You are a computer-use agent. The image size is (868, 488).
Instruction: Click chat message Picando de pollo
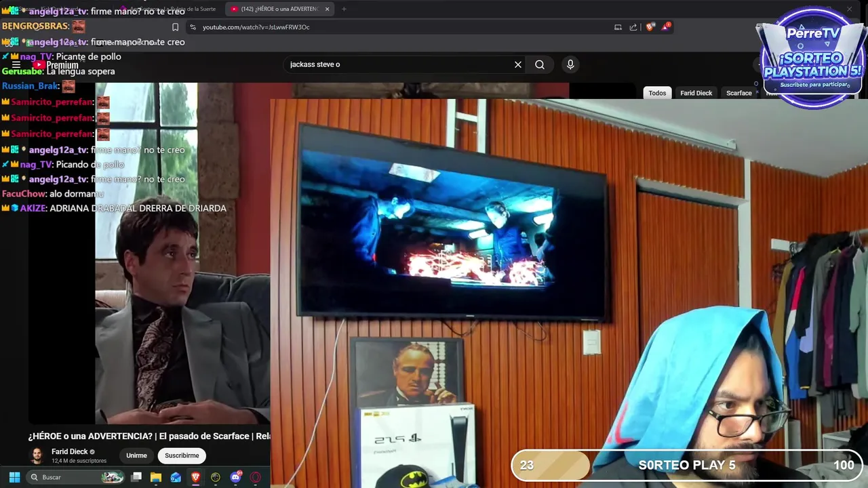(x=90, y=165)
